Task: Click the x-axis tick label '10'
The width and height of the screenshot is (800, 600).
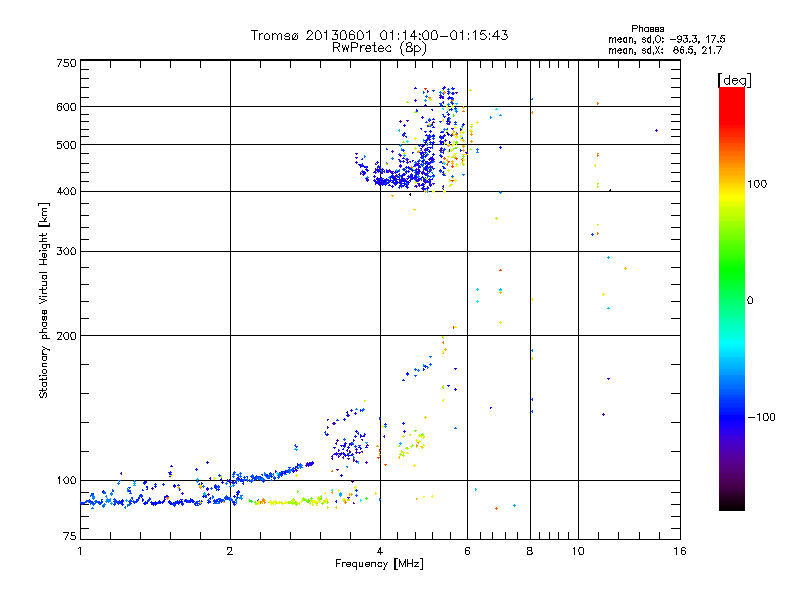Action: click(x=578, y=551)
